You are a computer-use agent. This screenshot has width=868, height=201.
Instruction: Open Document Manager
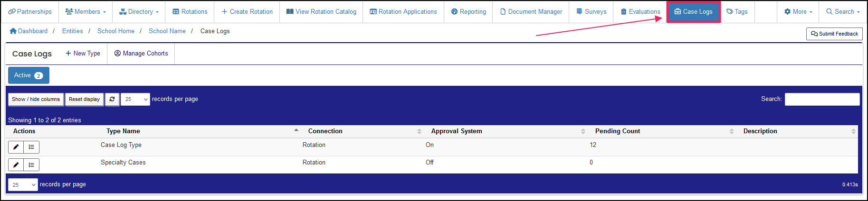tap(531, 11)
